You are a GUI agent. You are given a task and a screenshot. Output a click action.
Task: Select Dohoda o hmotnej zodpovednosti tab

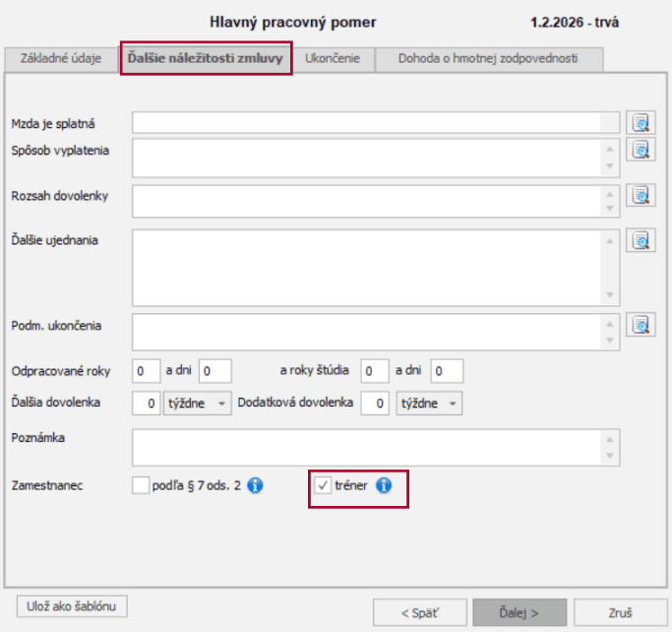pyautogui.click(x=487, y=59)
